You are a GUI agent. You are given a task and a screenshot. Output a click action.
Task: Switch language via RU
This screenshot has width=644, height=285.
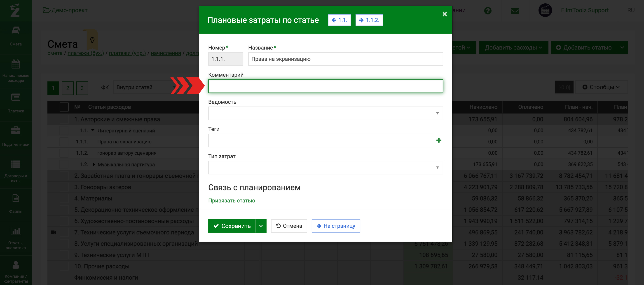pos(631,10)
